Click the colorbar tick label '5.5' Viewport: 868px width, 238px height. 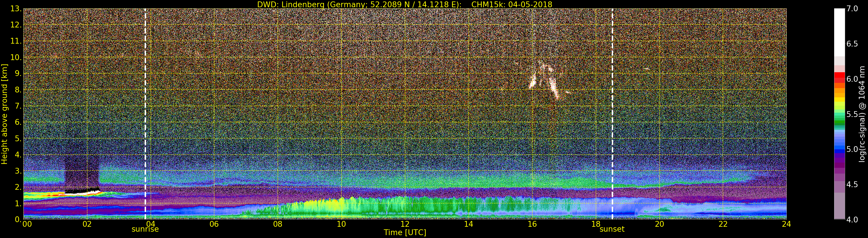coord(852,114)
